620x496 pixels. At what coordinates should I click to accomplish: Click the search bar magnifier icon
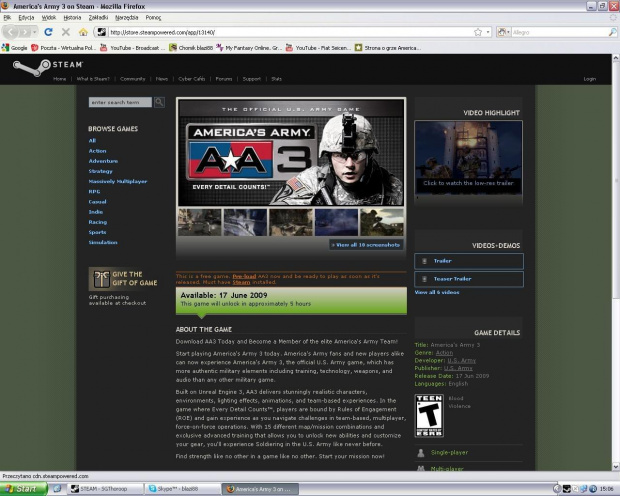pyautogui.click(x=612, y=32)
